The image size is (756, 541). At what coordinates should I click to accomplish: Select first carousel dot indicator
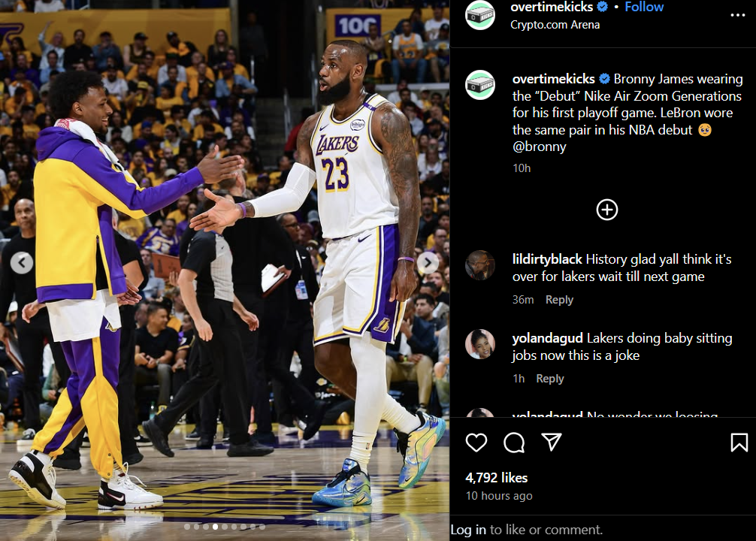[187, 527]
